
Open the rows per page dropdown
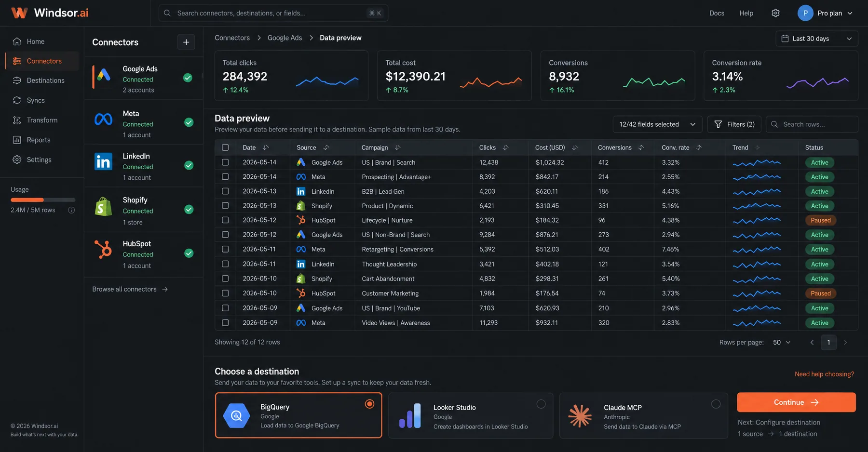click(x=782, y=343)
